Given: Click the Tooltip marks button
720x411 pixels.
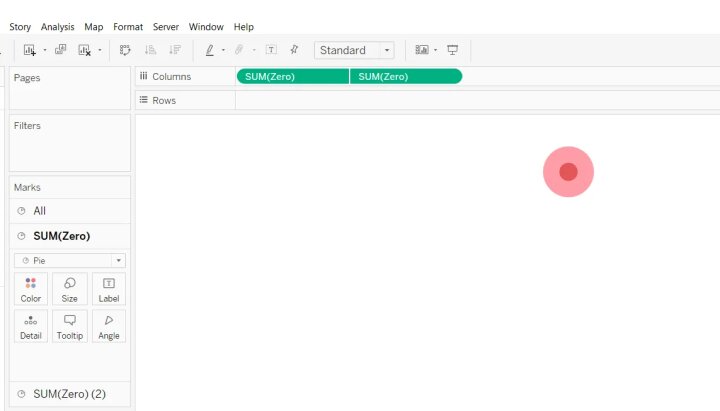Looking at the screenshot, I should click(70, 327).
